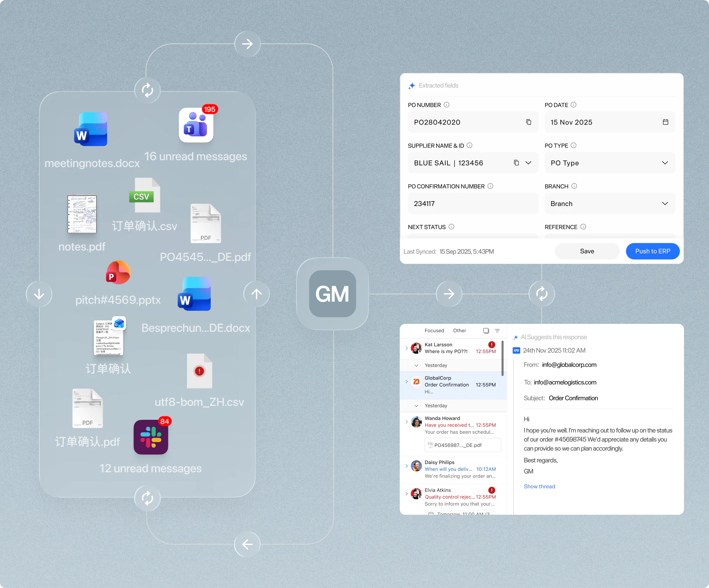
Task: Switch to the Other inbox tab
Action: coord(459,330)
